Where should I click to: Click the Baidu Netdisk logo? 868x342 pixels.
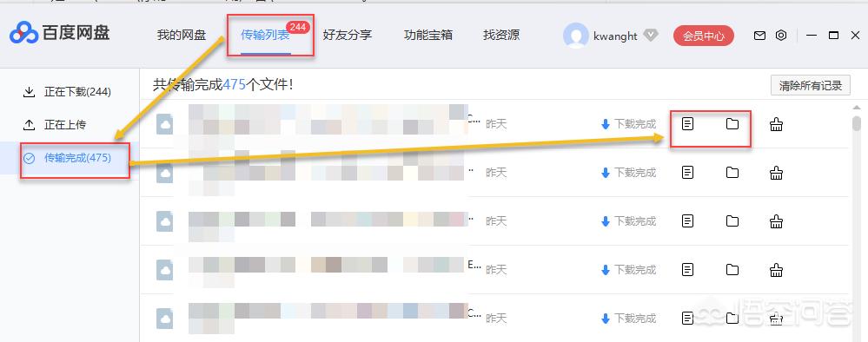(59, 33)
